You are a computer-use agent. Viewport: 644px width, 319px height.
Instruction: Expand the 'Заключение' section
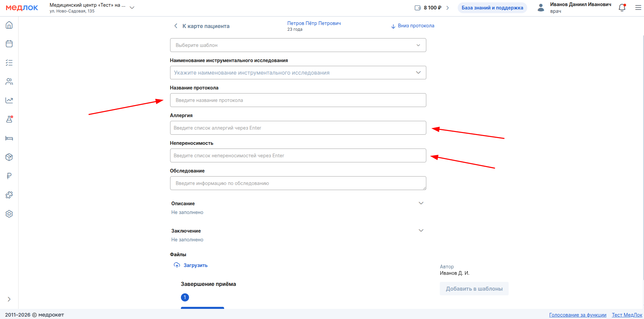point(421,231)
